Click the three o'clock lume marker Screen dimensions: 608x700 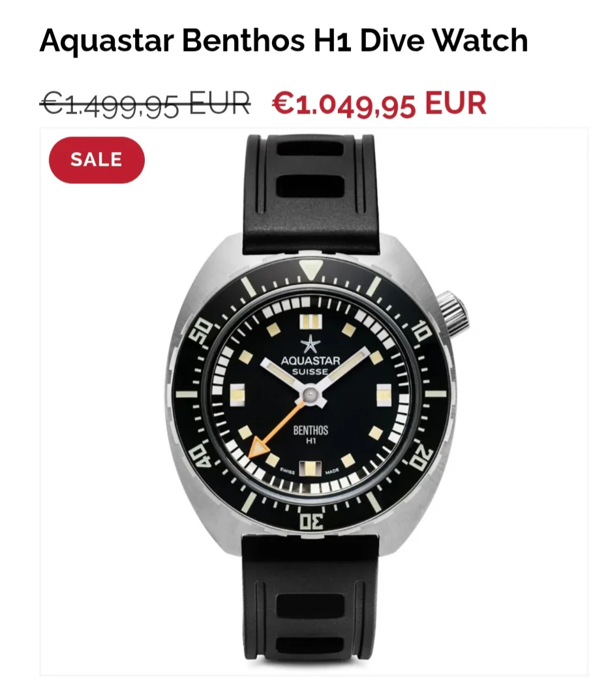(x=384, y=395)
